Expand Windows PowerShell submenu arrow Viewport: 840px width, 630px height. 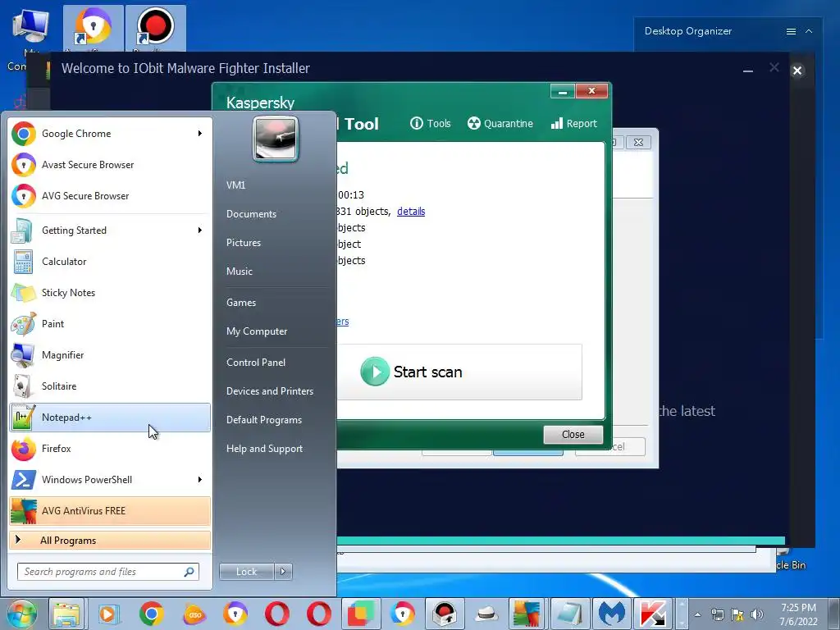[200, 479]
